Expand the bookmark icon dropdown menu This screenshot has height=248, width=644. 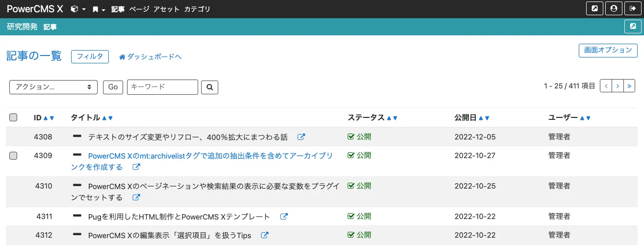(99, 9)
